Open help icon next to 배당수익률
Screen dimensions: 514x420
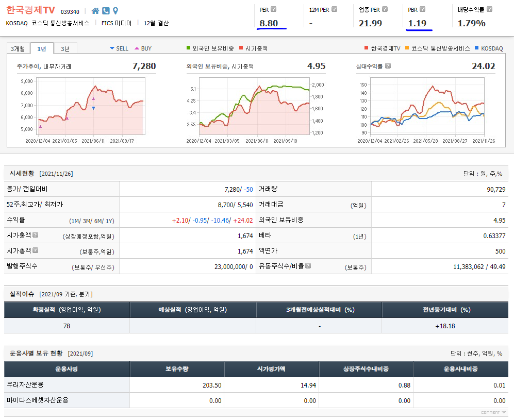click(489, 9)
